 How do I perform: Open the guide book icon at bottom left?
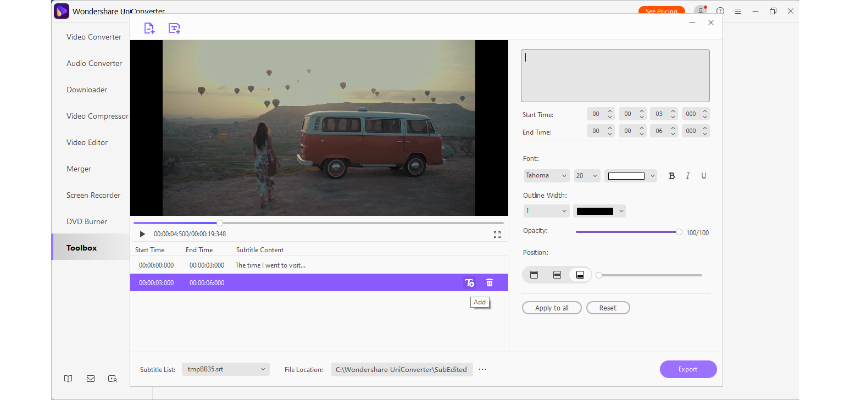point(68,379)
